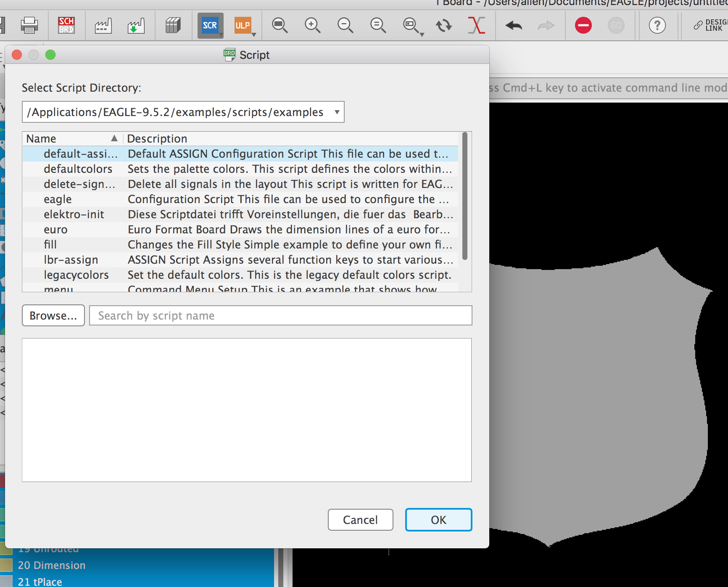Image resolution: width=728 pixels, height=587 pixels.
Task: Close the Script dialog with red button
Action: [x=17, y=55]
